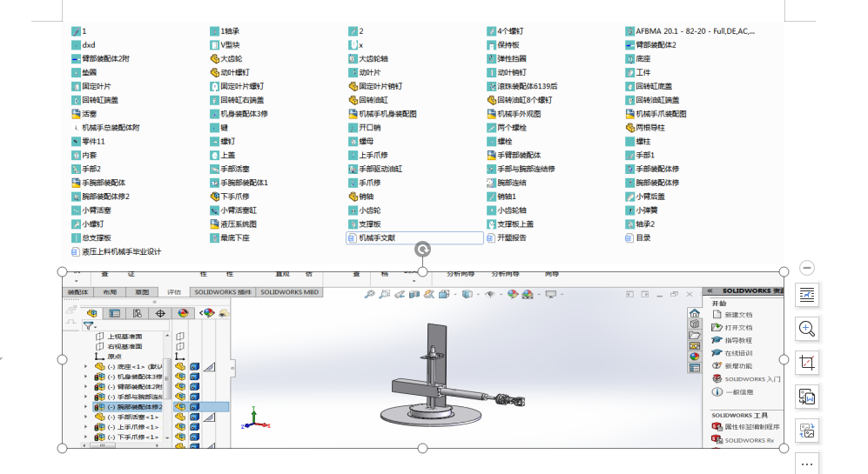Expand the 底座<1> tree node arrow
The width and height of the screenshot is (868, 474).
click(x=85, y=366)
